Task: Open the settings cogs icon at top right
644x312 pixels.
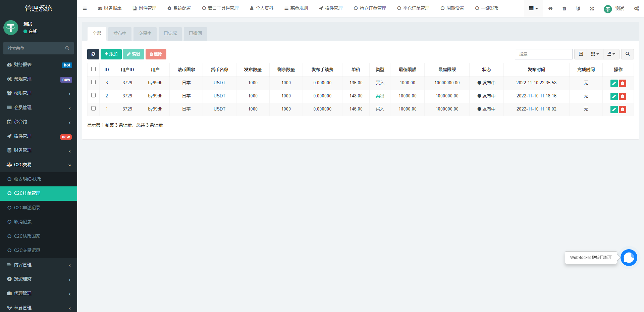Action: click(x=637, y=8)
